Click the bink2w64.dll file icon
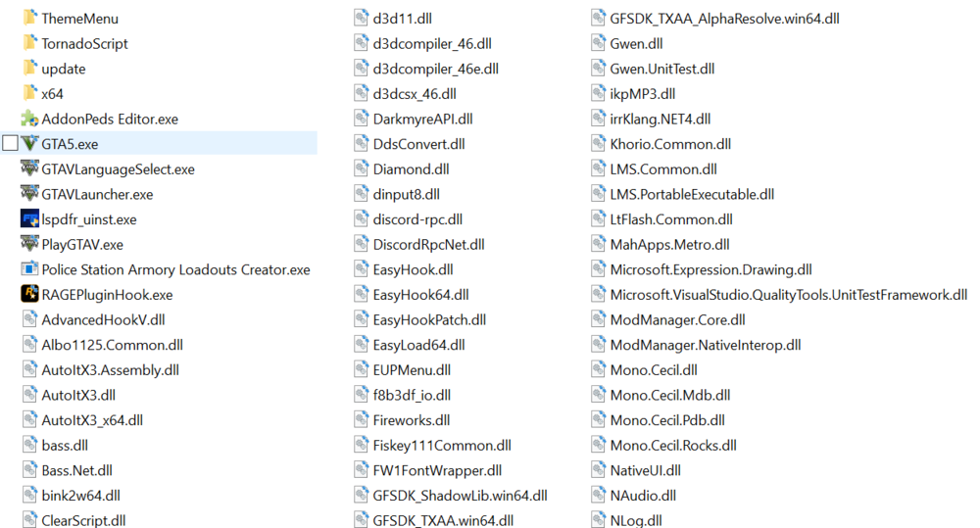The image size is (980, 528). pos(30,495)
